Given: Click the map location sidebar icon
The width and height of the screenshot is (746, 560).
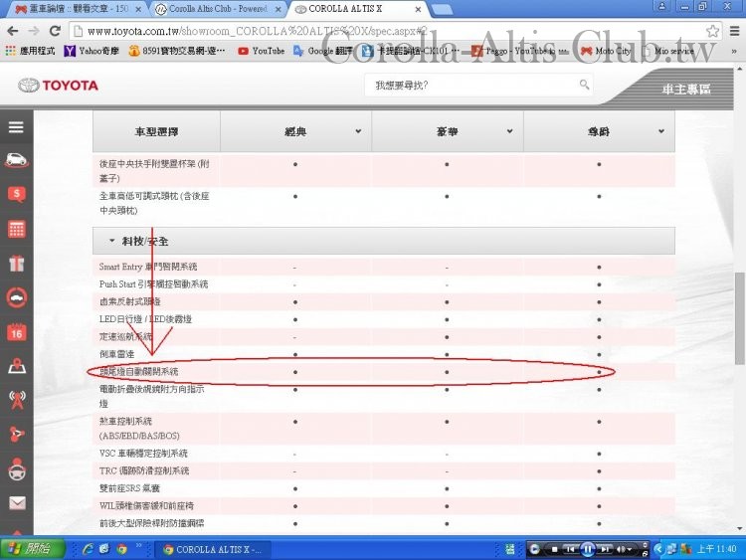Looking at the screenshot, I should pyautogui.click(x=17, y=366).
